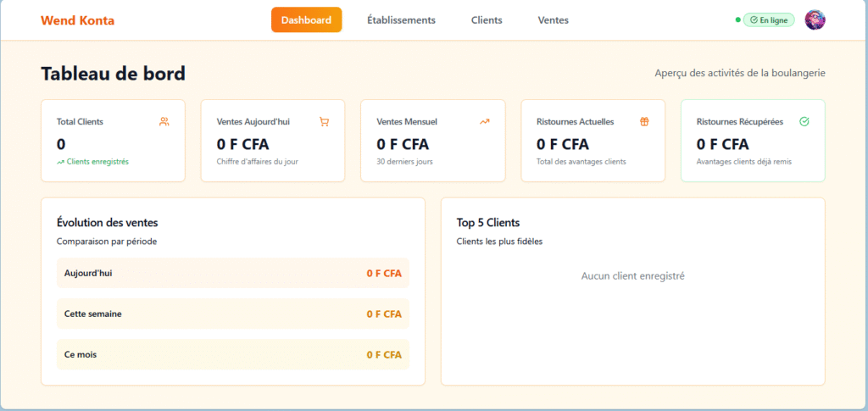Open the Ventes navigation tab
This screenshot has height=411, width=868.
(x=553, y=19)
